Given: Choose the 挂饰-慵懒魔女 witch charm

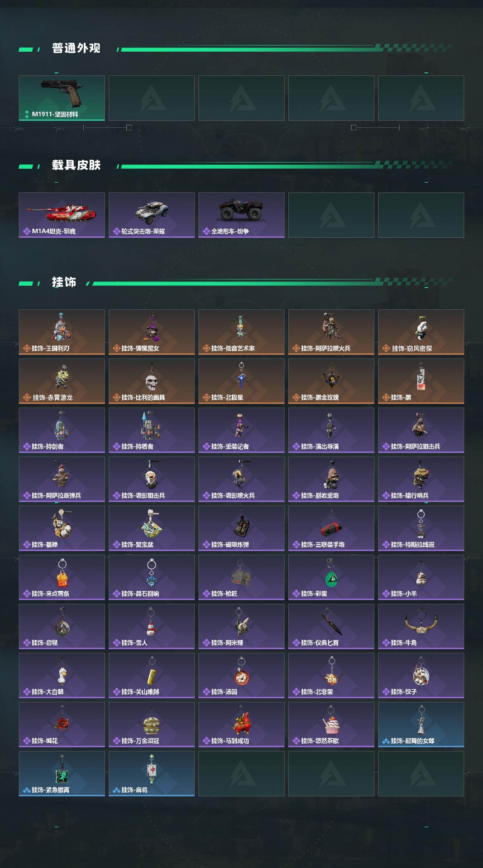Looking at the screenshot, I should click(x=152, y=332).
